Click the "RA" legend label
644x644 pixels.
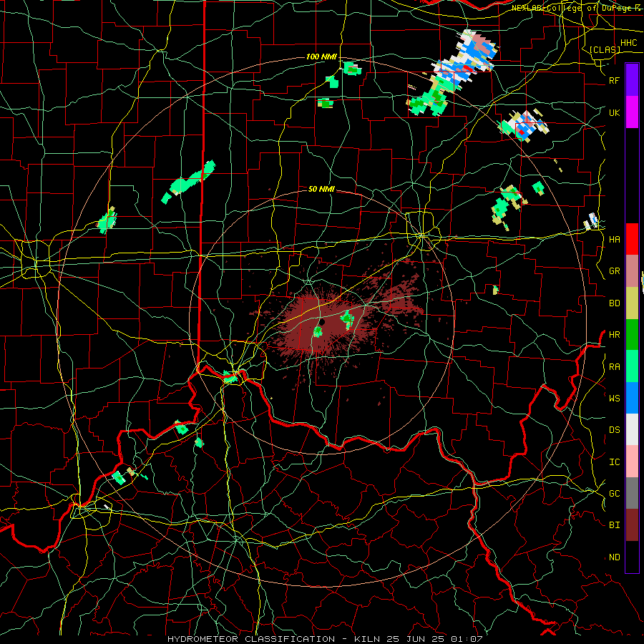click(x=614, y=366)
